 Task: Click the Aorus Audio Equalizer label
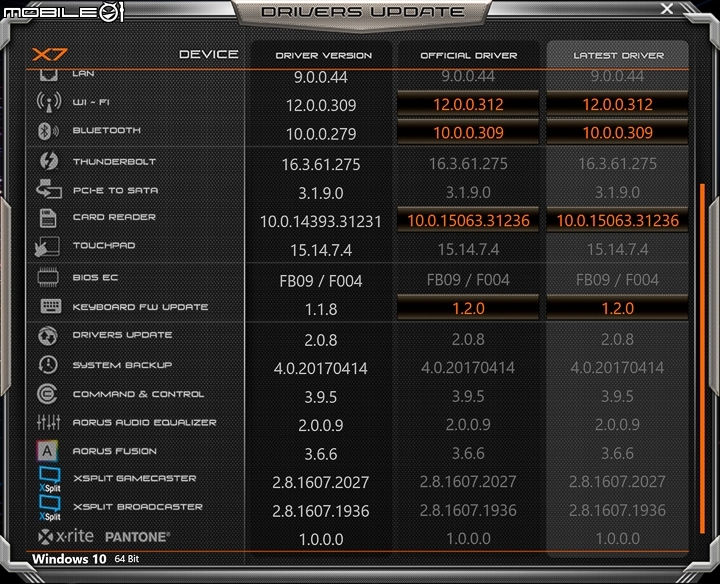point(145,422)
